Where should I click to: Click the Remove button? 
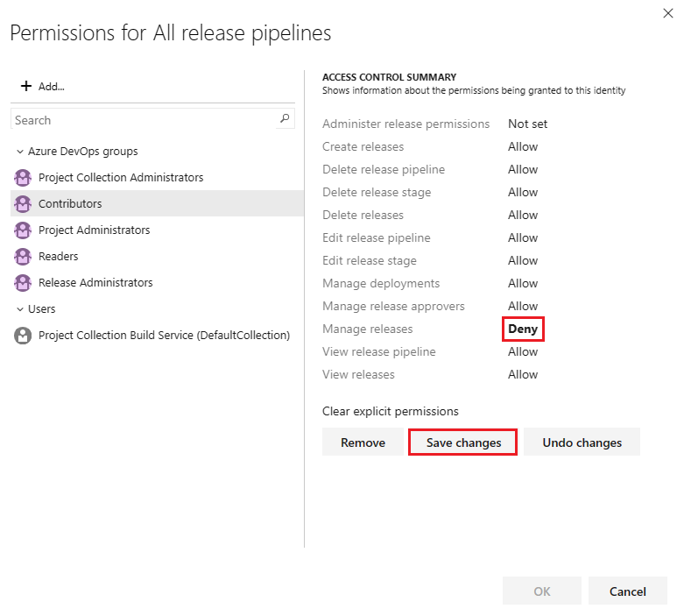pyautogui.click(x=363, y=443)
